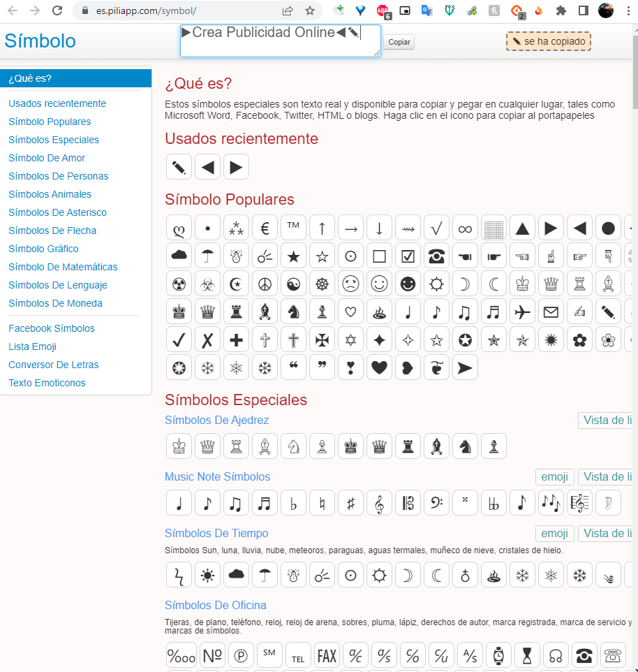
Task: Copy the solid black heart symbol
Action: (x=379, y=367)
